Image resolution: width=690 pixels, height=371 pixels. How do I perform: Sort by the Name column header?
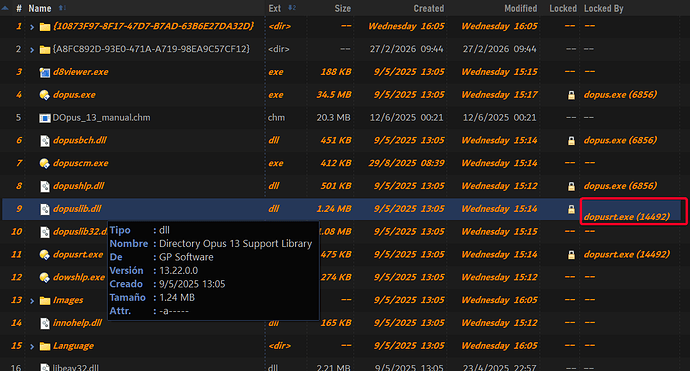40,8
